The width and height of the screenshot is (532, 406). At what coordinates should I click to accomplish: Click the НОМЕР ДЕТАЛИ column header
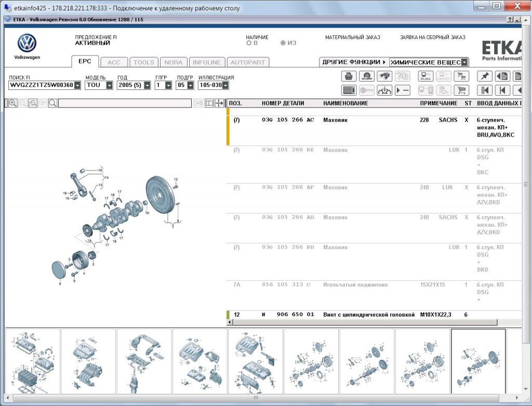[x=283, y=103]
